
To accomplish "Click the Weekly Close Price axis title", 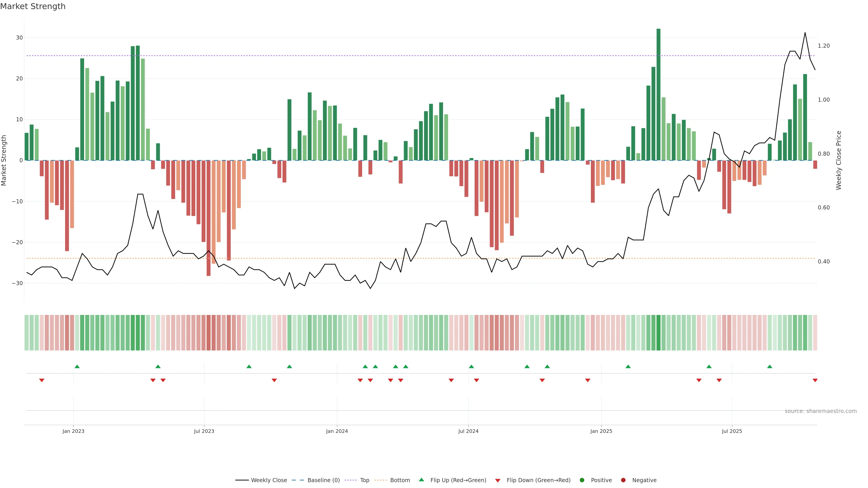I will 839,160.
